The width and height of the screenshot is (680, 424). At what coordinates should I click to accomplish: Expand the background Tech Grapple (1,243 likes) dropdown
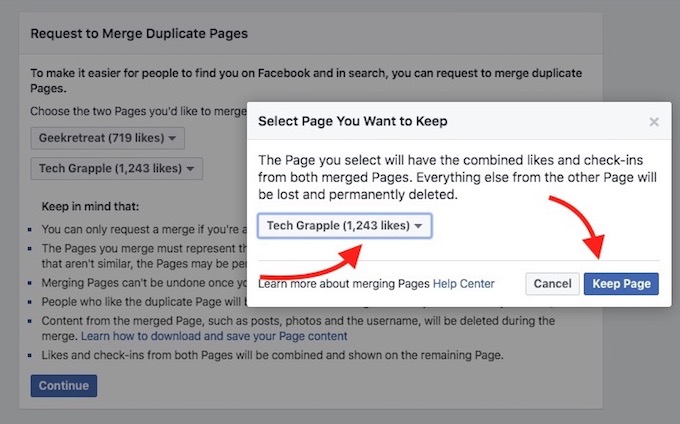click(x=117, y=168)
